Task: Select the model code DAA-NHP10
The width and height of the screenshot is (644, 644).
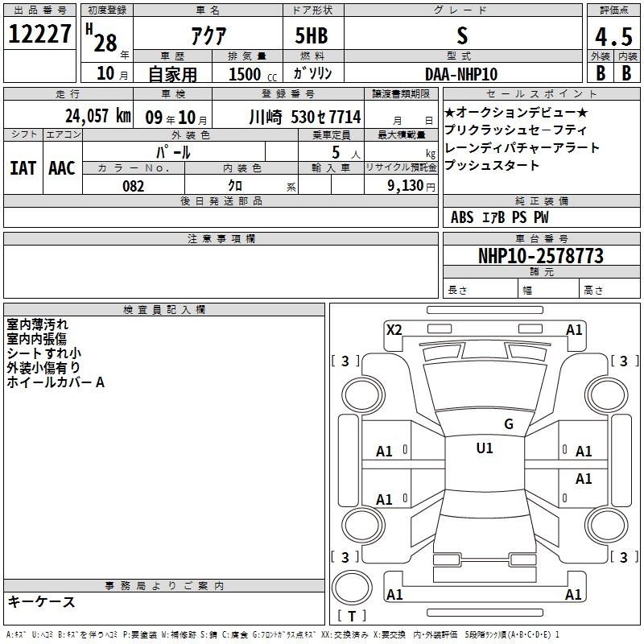Action: coord(461,74)
